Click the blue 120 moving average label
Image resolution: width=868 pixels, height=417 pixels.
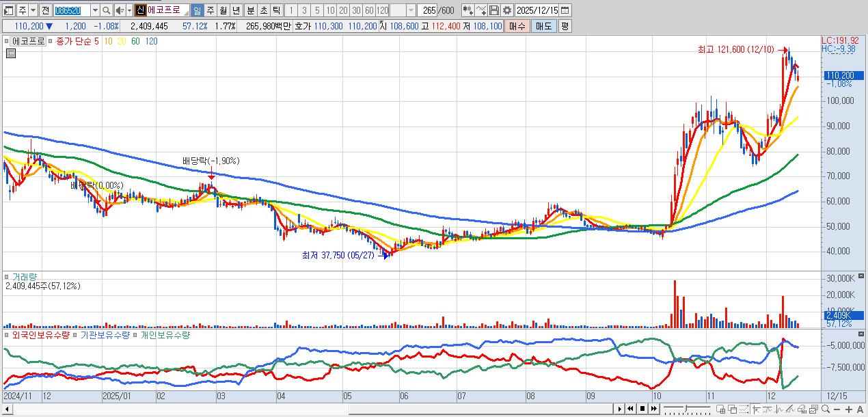pyautogui.click(x=152, y=41)
